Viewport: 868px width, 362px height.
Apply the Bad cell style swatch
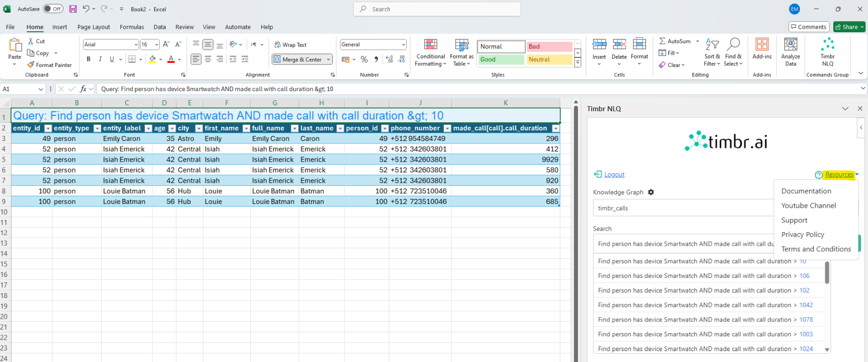pyautogui.click(x=549, y=47)
